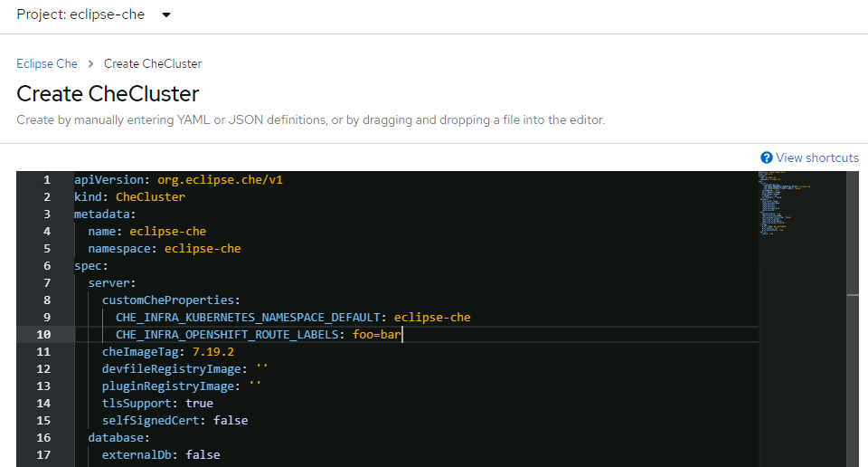The height and width of the screenshot is (467, 868).
Task: Click the server key on line 7
Action: (x=108, y=282)
